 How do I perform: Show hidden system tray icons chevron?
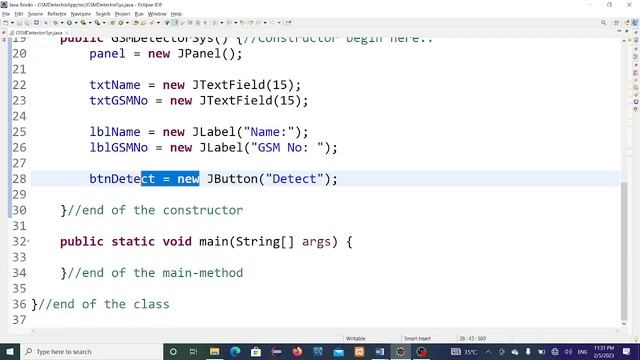tap(488, 351)
